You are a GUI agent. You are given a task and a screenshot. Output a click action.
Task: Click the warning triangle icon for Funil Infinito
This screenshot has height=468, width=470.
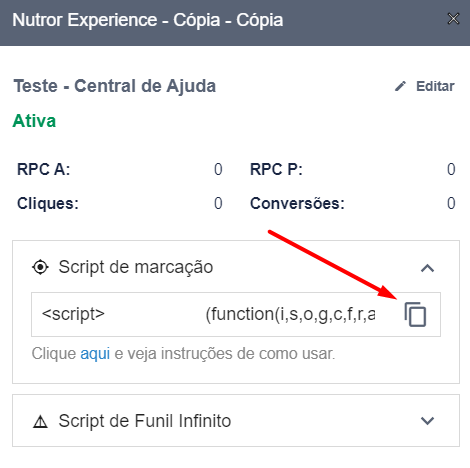coord(40,421)
